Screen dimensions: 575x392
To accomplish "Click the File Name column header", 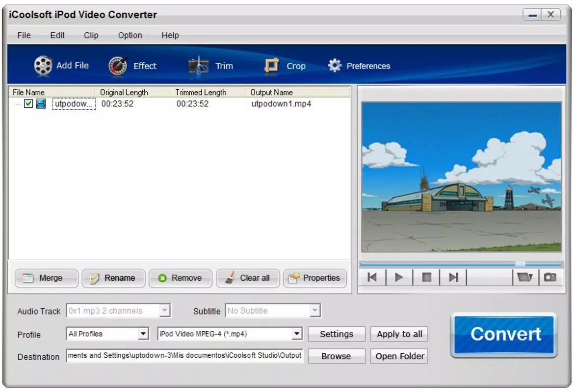I will coord(52,92).
